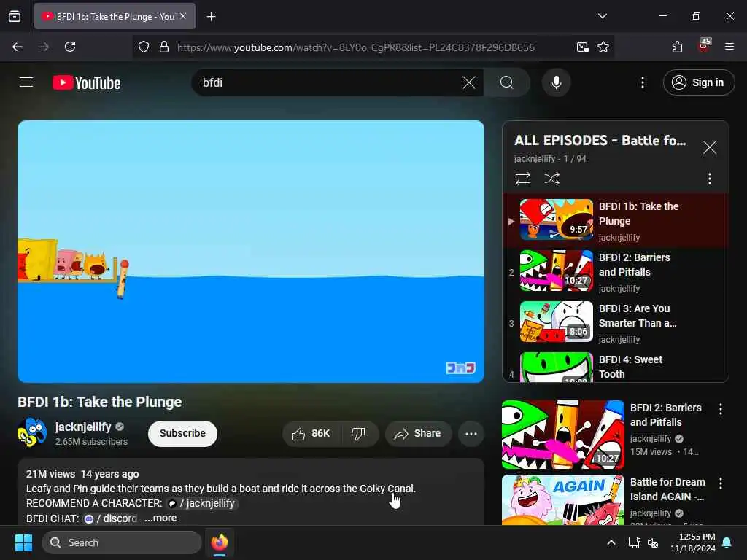The height and width of the screenshot is (560, 747).
Task: Open picture-in-picture icon in address bar
Action: click(x=582, y=47)
